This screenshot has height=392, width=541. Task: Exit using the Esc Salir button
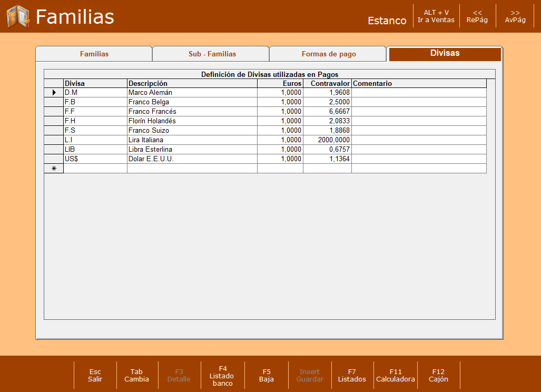95,376
